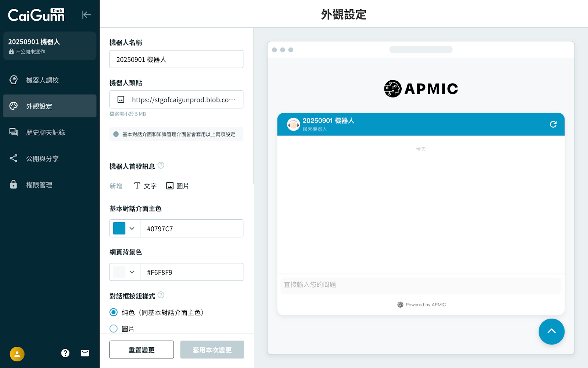Open the mail envelope icon
Image resolution: width=588 pixels, height=368 pixels.
coord(85,353)
